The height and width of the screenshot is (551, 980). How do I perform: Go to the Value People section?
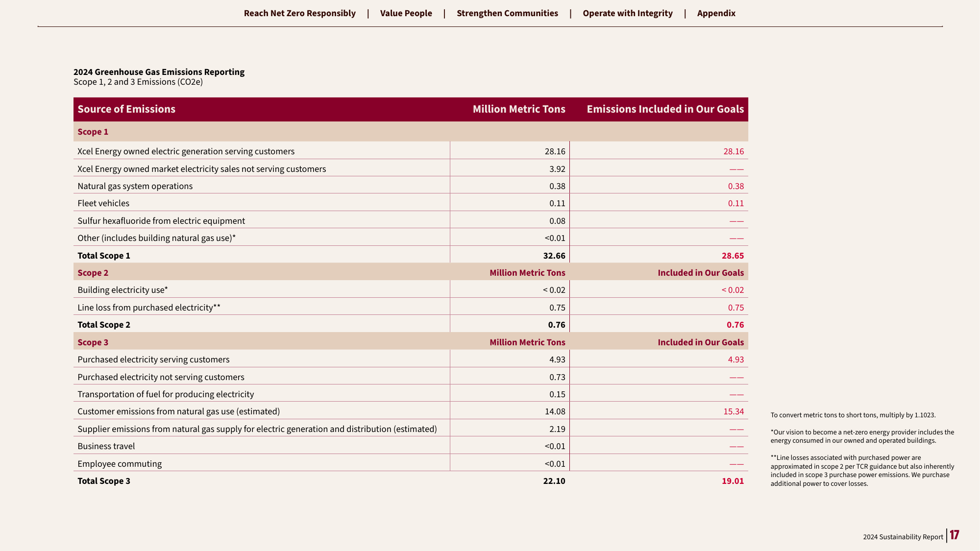[406, 13]
